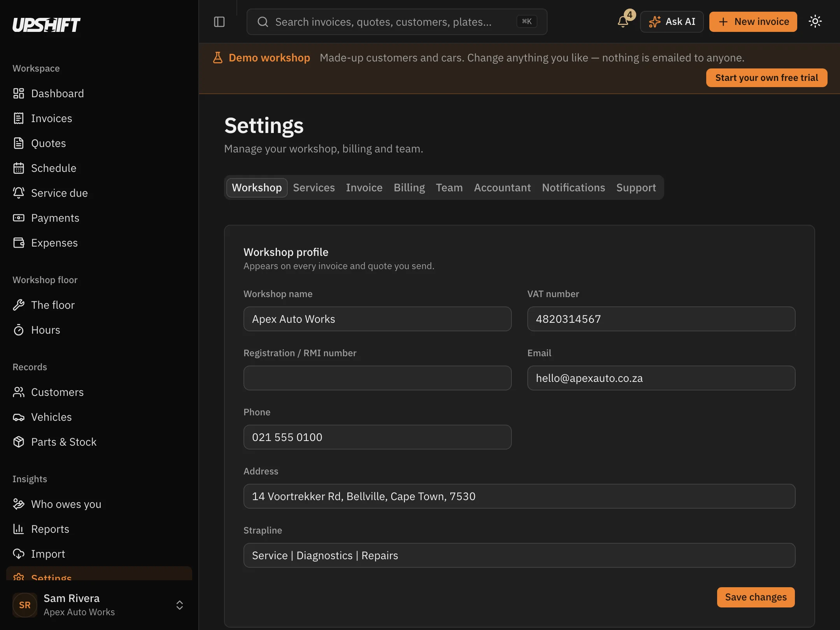
Task: Click the Phone input field
Action: click(x=377, y=437)
